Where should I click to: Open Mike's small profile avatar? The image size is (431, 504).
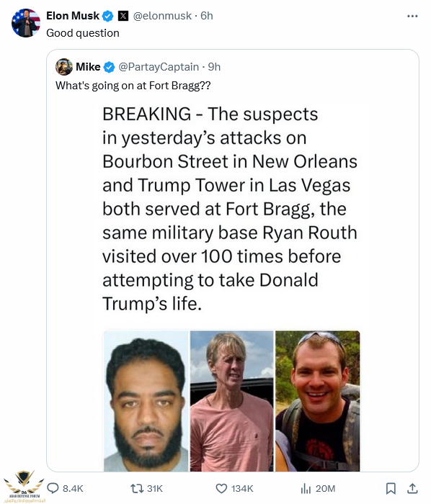tap(64, 67)
